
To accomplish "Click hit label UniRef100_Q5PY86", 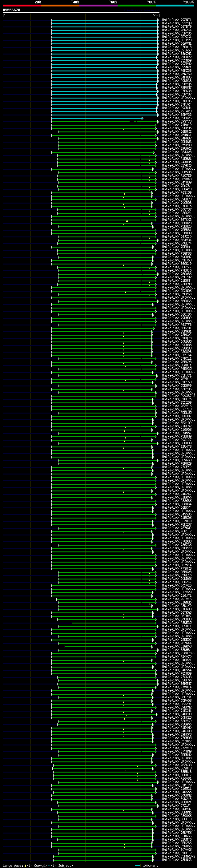I will (177, 33).
